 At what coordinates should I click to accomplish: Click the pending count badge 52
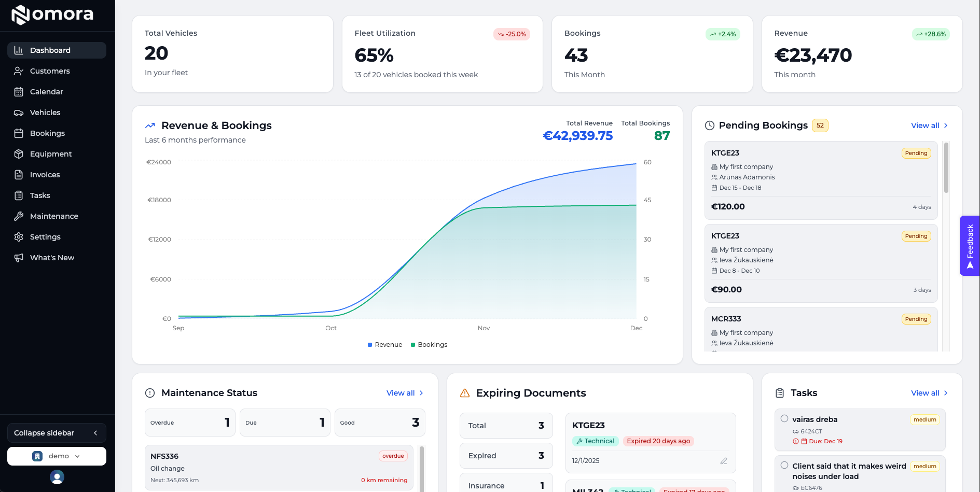(x=820, y=125)
